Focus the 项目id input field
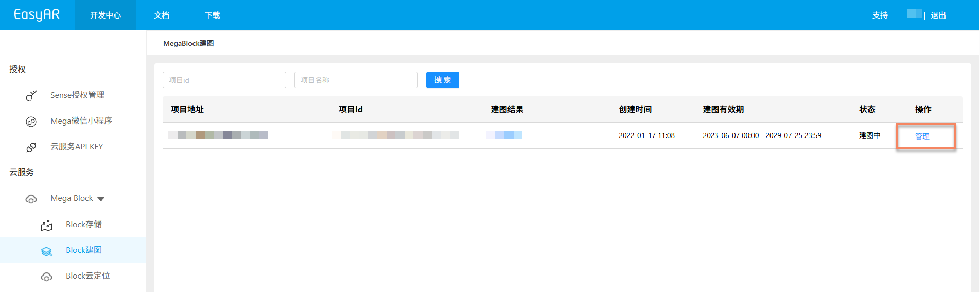 [x=224, y=80]
